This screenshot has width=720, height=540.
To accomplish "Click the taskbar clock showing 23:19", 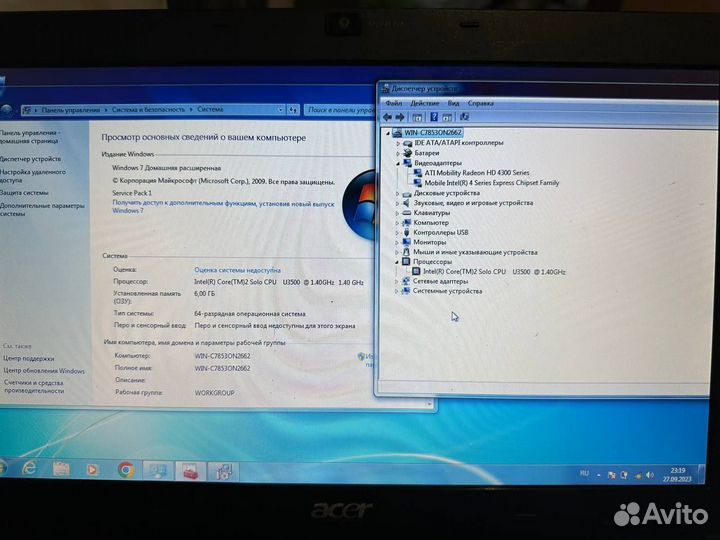I will 677,475.
